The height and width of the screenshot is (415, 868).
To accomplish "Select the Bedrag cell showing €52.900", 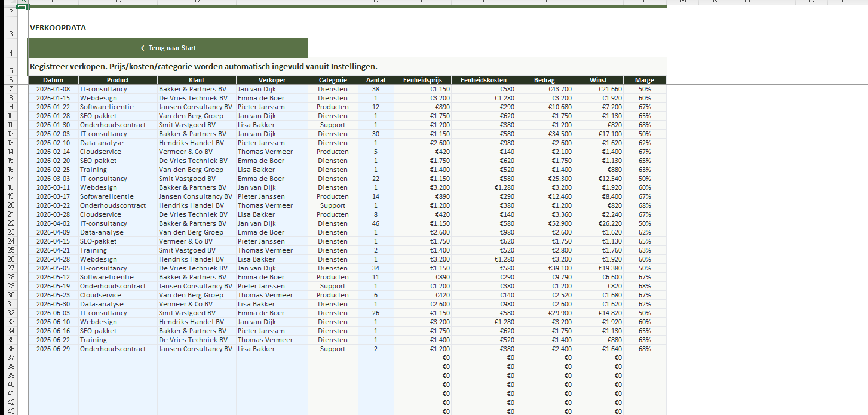I will [544, 223].
